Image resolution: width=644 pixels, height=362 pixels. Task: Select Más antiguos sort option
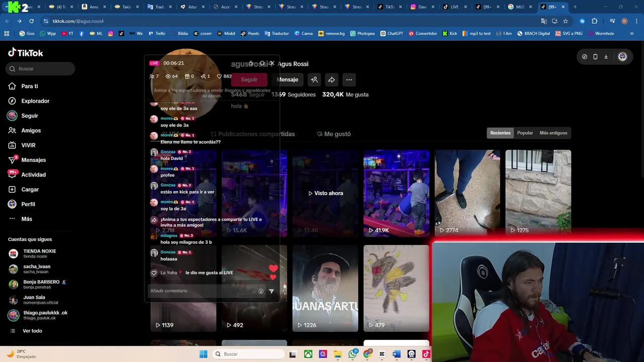pyautogui.click(x=553, y=133)
